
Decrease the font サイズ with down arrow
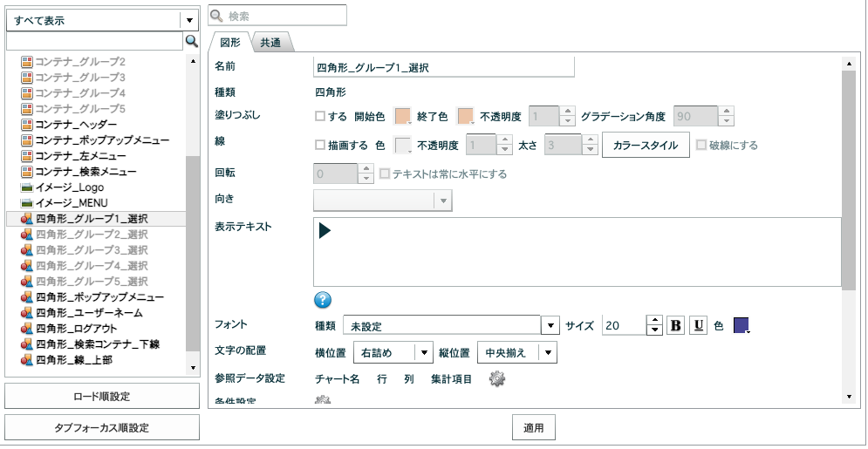click(655, 330)
